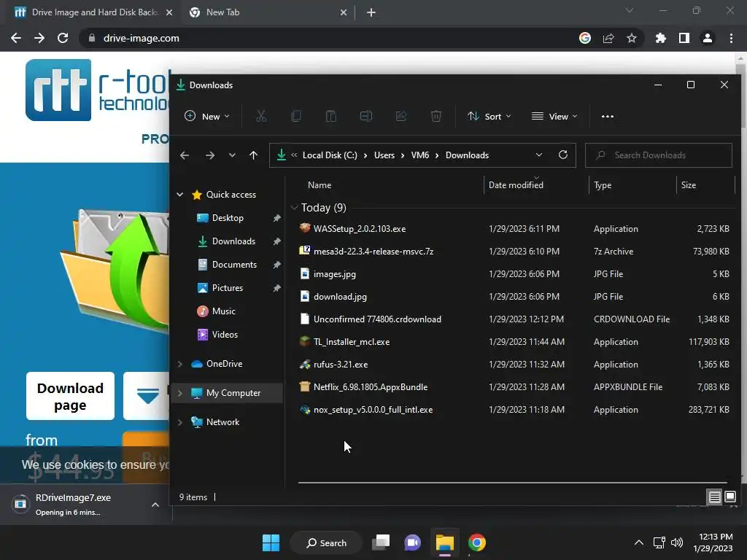747x560 pixels.
Task: Click the Chrome address bar URL
Action: click(142, 38)
